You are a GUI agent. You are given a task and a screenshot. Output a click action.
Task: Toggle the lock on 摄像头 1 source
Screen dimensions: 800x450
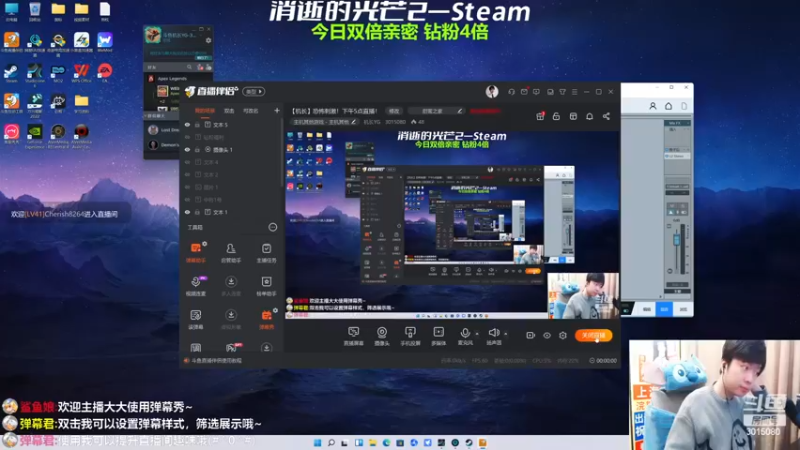tap(197, 149)
